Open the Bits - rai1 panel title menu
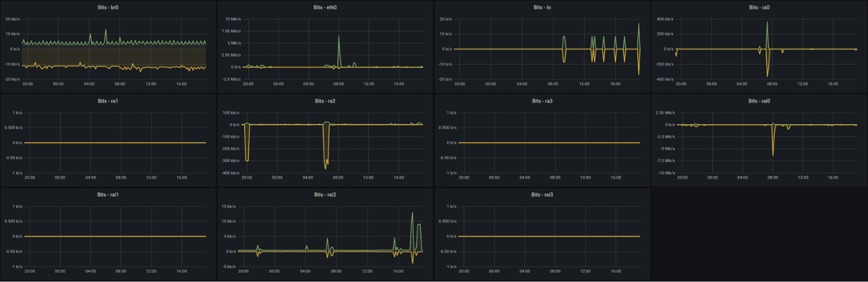Viewport: 868px width, 282px height. click(x=108, y=195)
